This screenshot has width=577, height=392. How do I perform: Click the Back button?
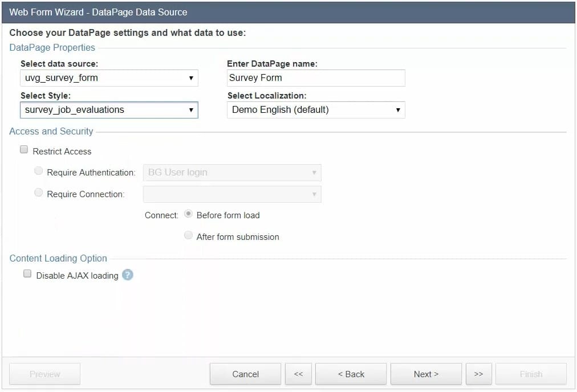[351, 374]
